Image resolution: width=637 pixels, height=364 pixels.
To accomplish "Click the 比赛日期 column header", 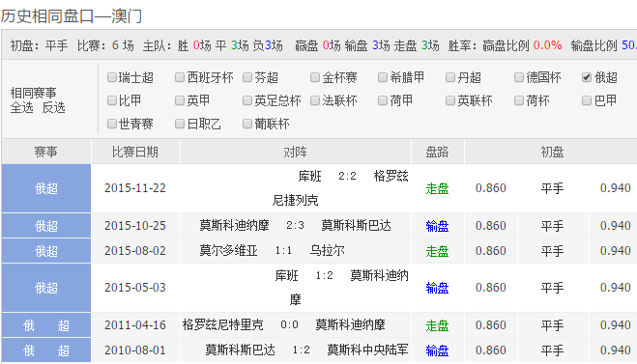I will click(x=135, y=152).
